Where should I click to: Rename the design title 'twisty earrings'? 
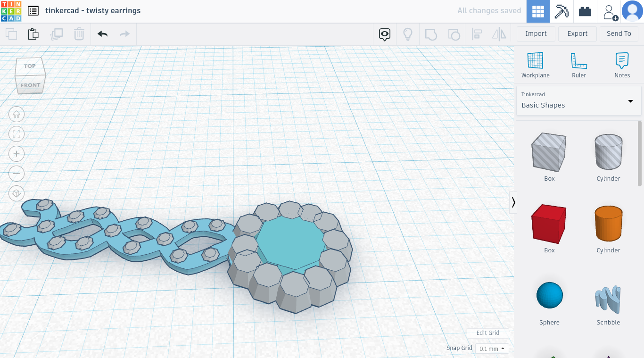(x=93, y=10)
